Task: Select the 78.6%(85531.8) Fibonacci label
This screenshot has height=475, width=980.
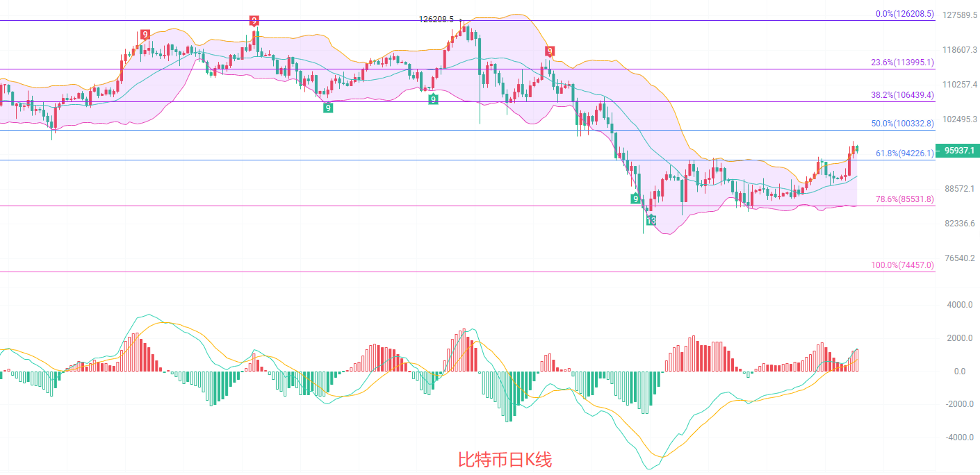Action: 904,199
